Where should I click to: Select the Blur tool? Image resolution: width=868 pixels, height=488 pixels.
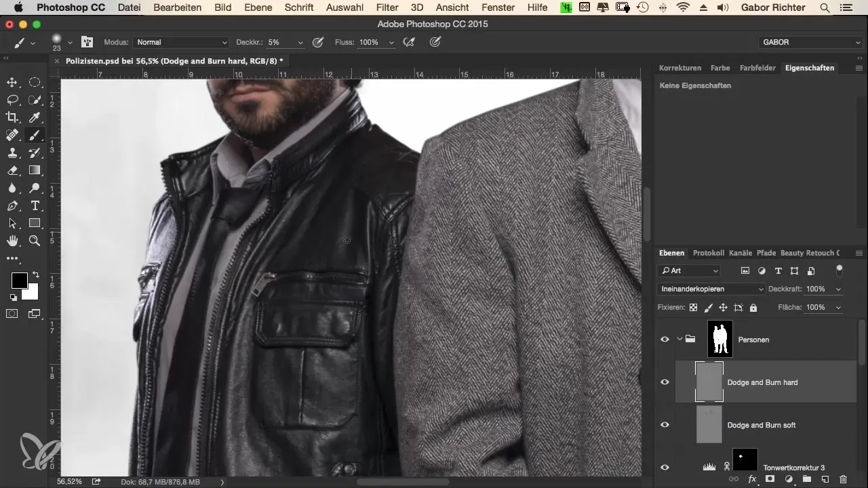click(12, 188)
